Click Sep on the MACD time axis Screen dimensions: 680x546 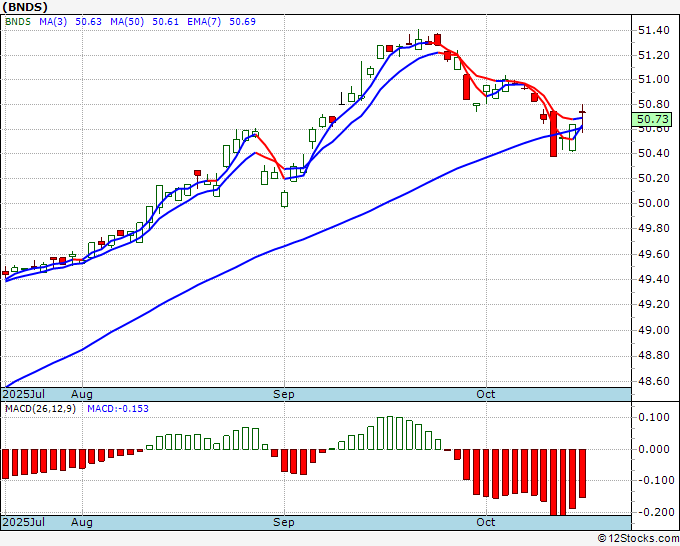284,522
